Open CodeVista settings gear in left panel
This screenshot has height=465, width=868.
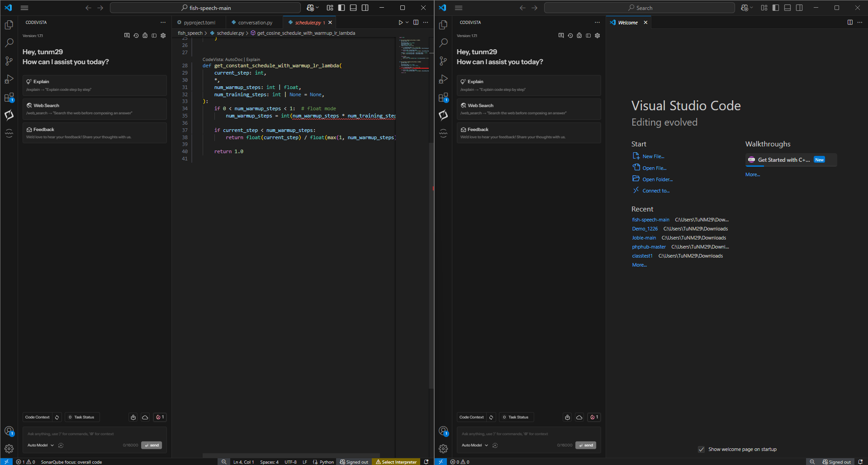[163, 35]
